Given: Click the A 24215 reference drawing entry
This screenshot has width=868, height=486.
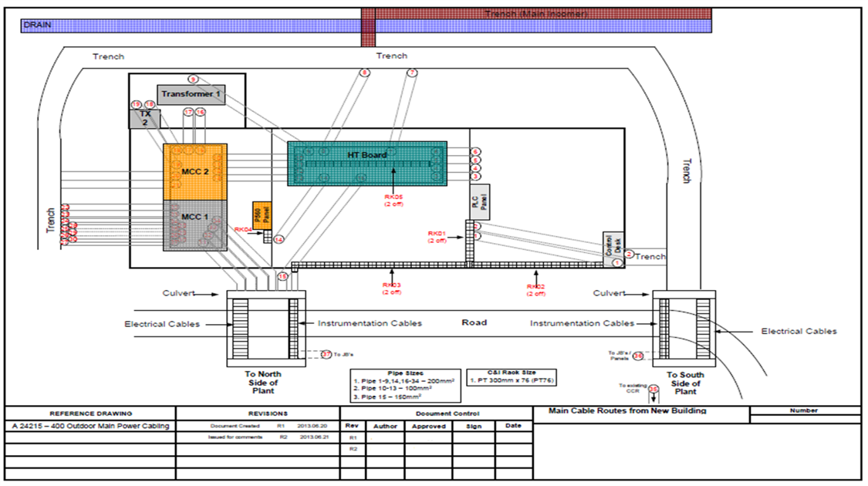Looking at the screenshot, I should [90, 426].
